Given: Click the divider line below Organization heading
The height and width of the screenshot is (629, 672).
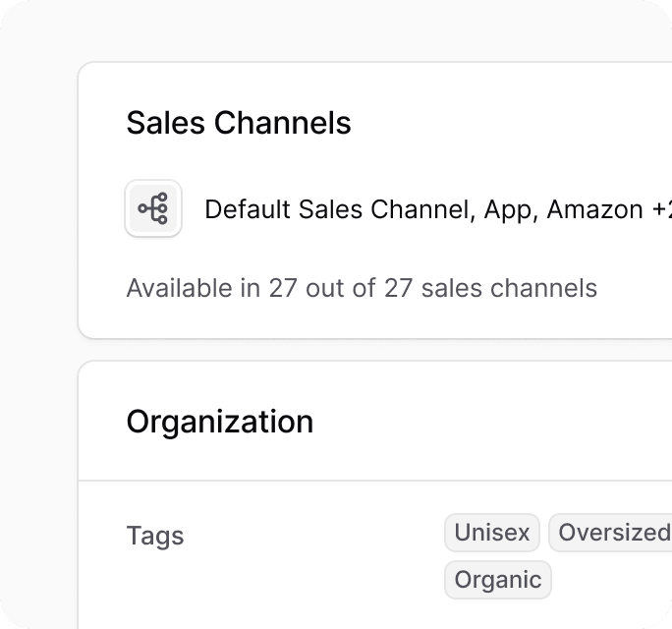Looking at the screenshot, I should tap(373, 481).
